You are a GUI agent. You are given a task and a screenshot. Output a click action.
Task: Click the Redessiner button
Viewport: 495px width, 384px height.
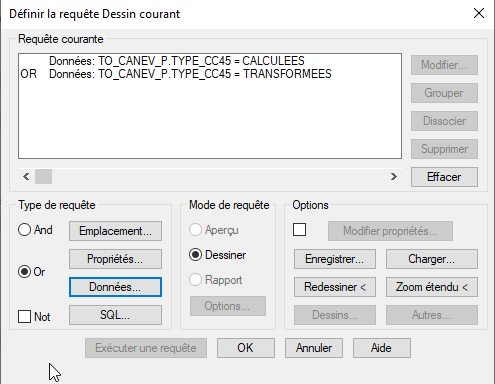coord(335,287)
